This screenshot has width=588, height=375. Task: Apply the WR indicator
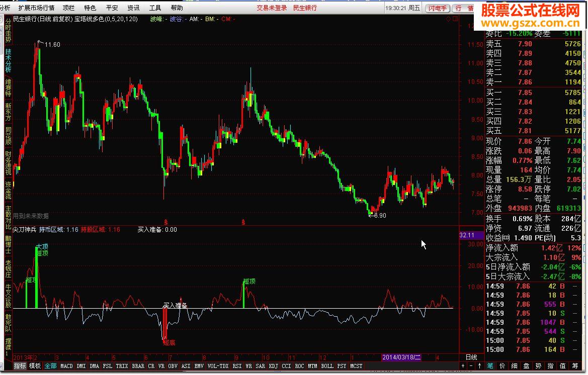[x=248, y=365]
